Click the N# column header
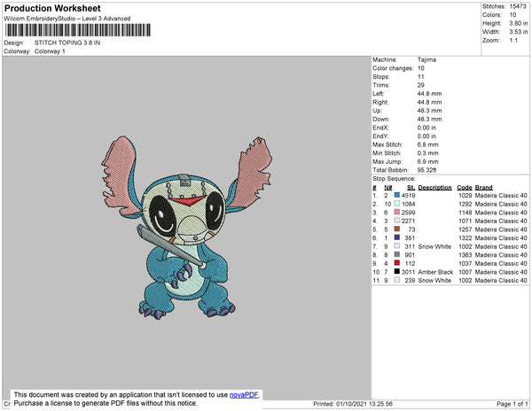The image size is (532, 411). point(388,188)
